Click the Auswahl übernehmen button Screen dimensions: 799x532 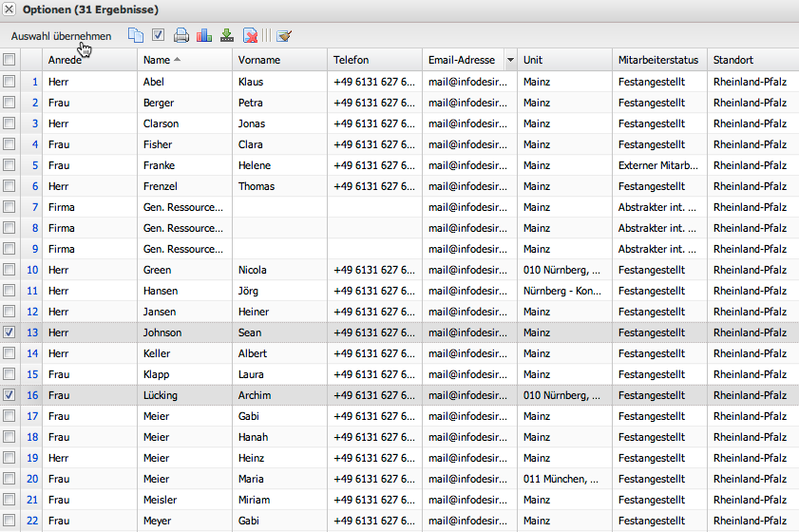[61, 36]
